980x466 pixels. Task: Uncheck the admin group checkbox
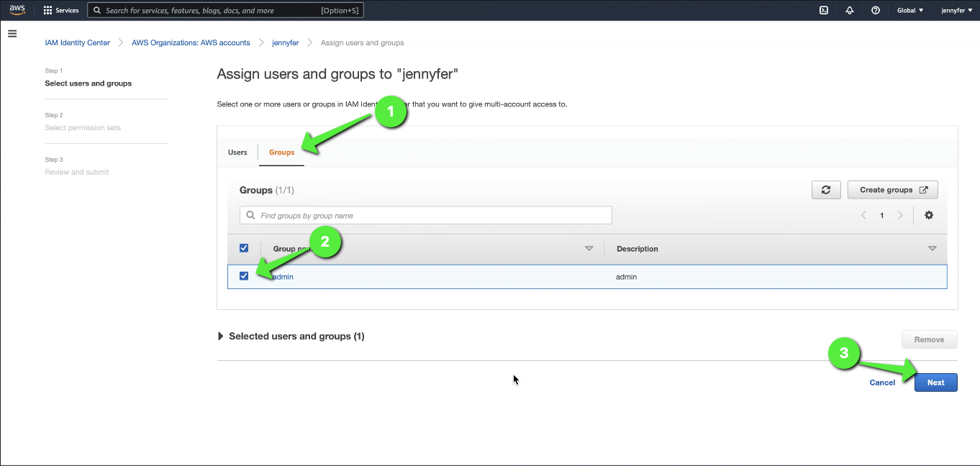click(x=244, y=276)
